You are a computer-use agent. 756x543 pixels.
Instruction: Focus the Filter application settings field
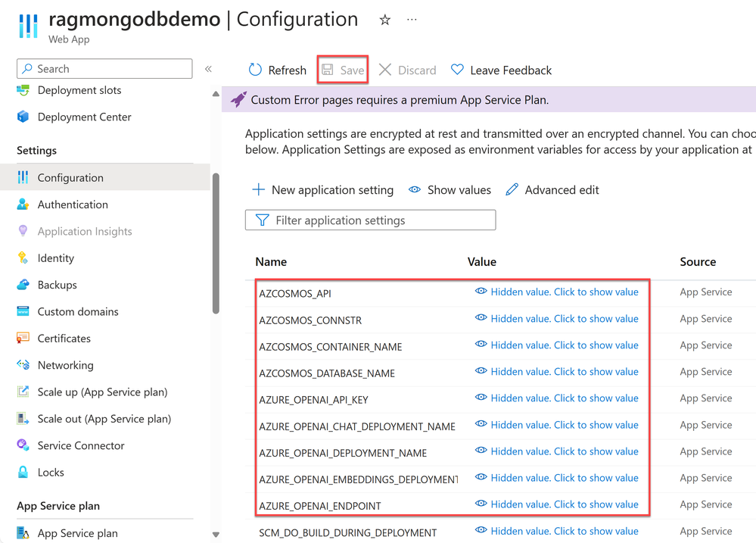pyautogui.click(x=370, y=220)
